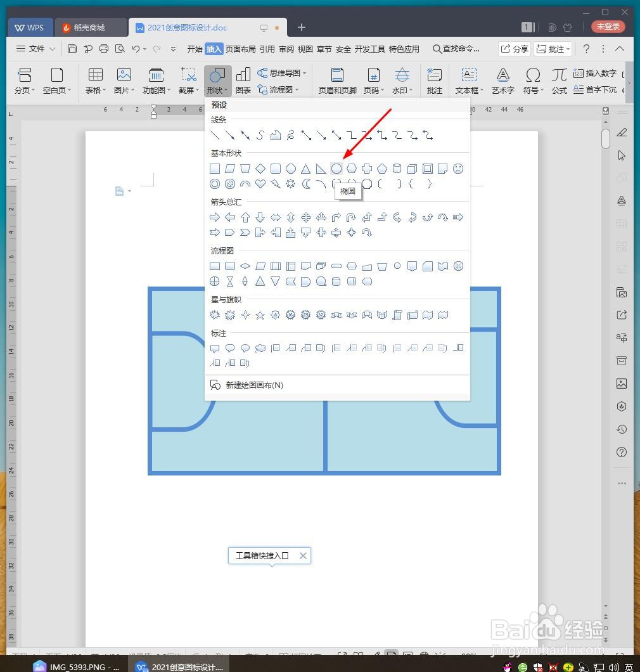
Task: Select the cross shape in basic shapes
Action: (x=367, y=169)
